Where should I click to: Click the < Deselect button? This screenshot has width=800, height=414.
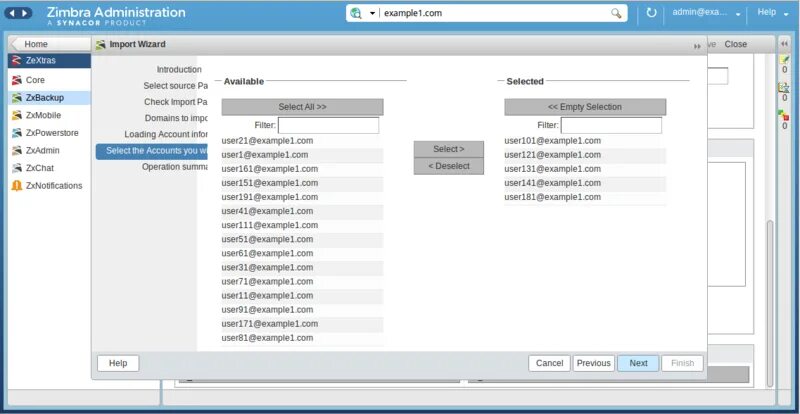pos(449,166)
